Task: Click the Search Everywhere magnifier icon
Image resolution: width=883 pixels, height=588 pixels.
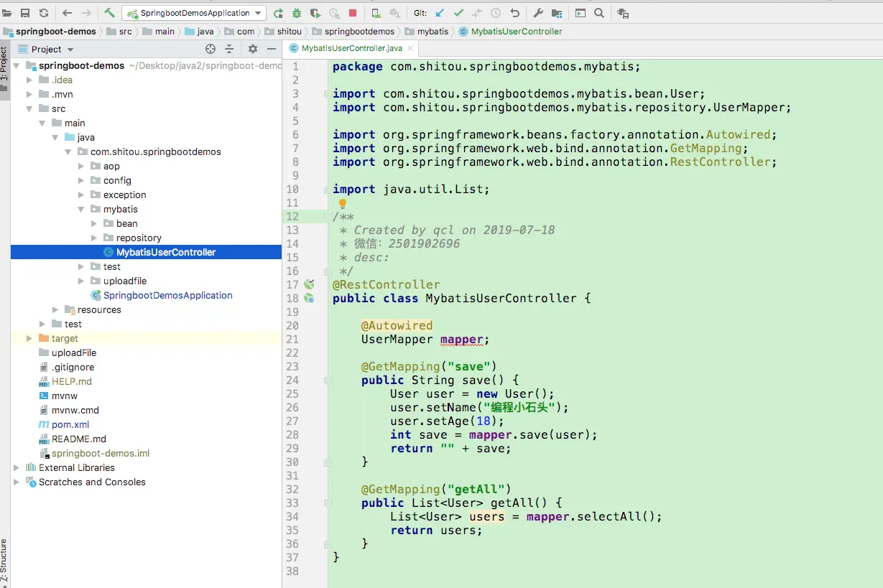Action: point(598,13)
